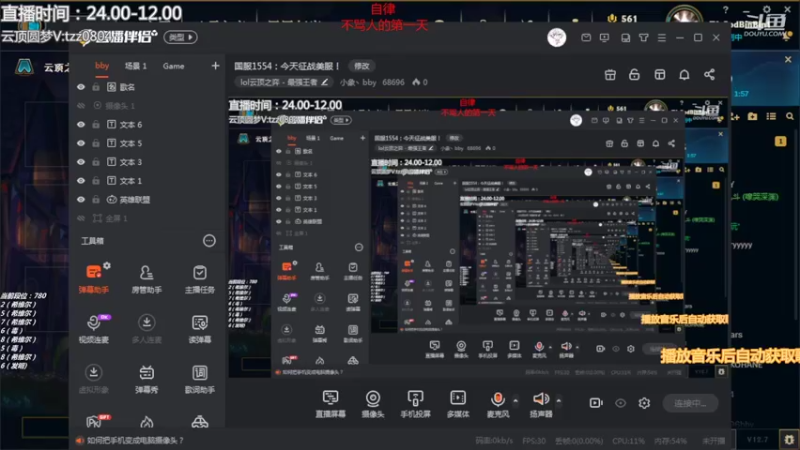
Task: Switch to the 场景 1 scene tab
Action: point(136,66)
